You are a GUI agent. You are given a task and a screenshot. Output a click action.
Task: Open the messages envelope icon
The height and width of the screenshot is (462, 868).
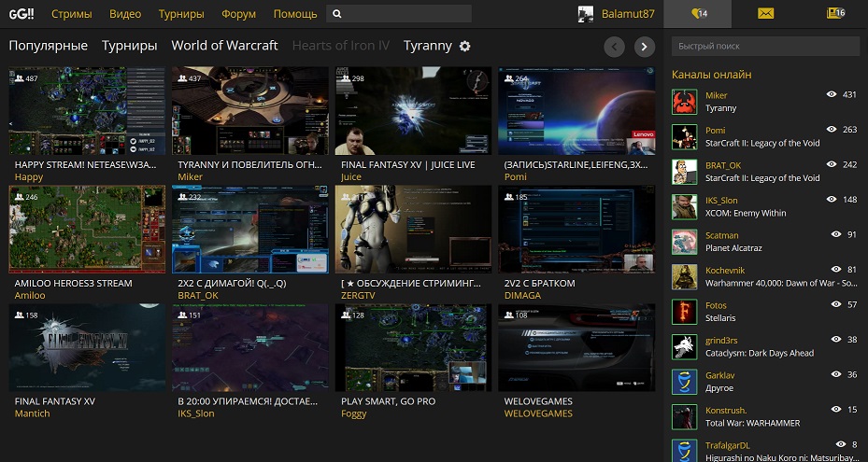click(765, 14)
